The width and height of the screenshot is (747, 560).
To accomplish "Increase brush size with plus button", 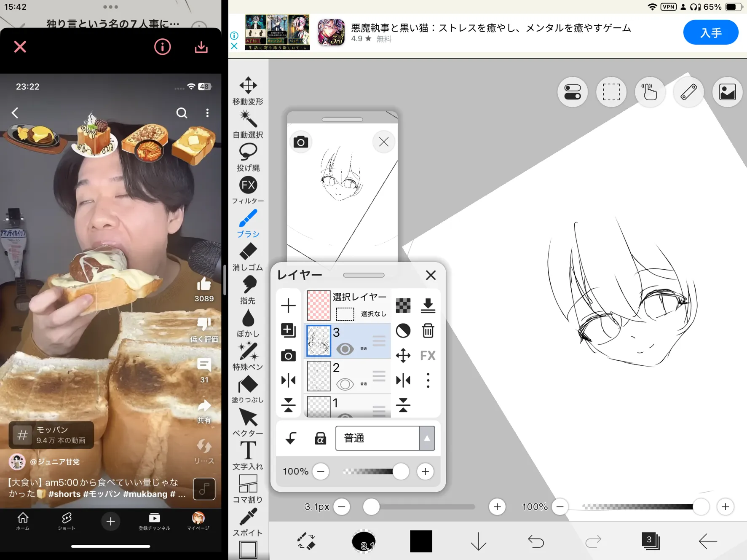I will [x=497, y=506].
